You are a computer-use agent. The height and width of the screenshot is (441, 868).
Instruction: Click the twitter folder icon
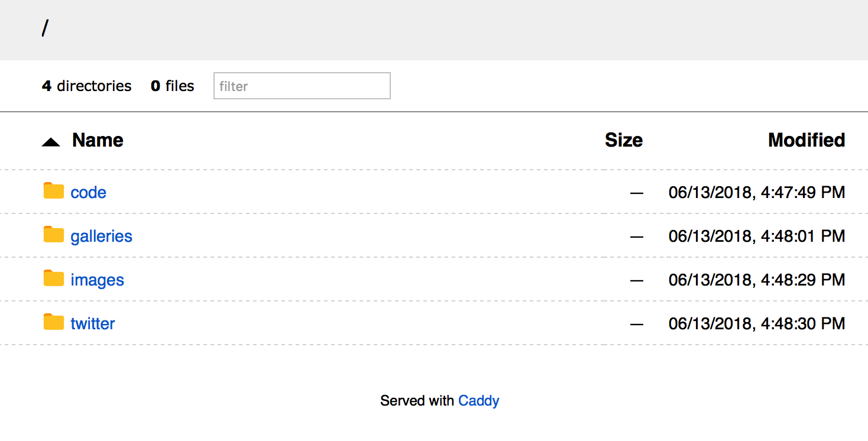54,322
